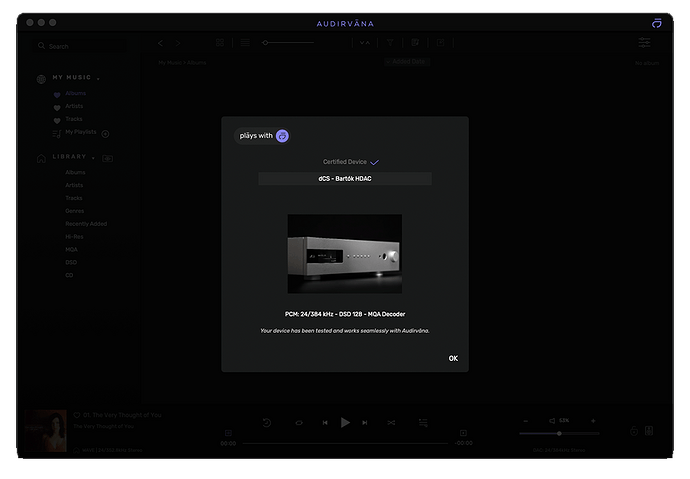The width and height of the screenshot is (690, 479).
Task: Click the track title 'The Very Thought of You'
Action: [122, 415]
